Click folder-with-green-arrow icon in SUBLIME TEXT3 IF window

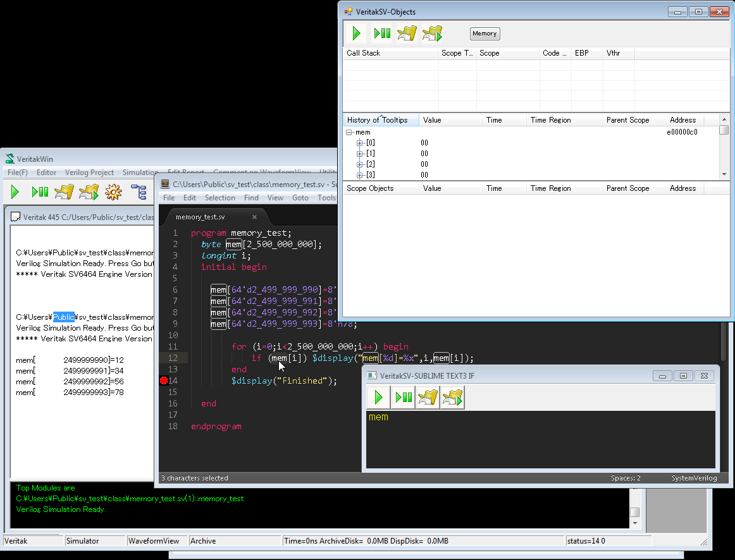point(452,398)
